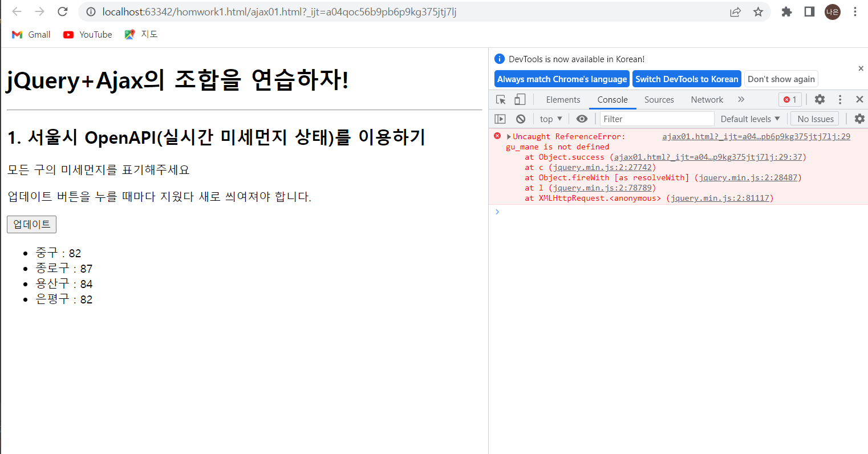This screenshot has height=454, width=868.
Task: Switch to Elements tab
Action: 563,100
